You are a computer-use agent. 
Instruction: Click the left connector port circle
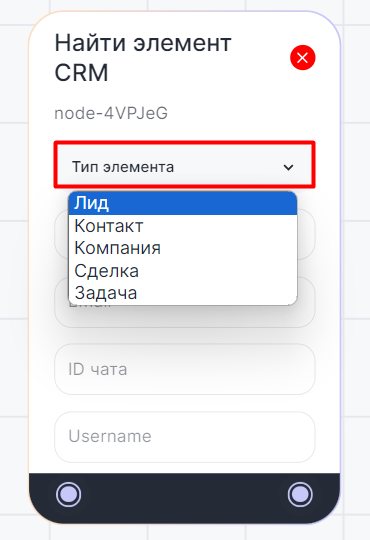[69, 495]
